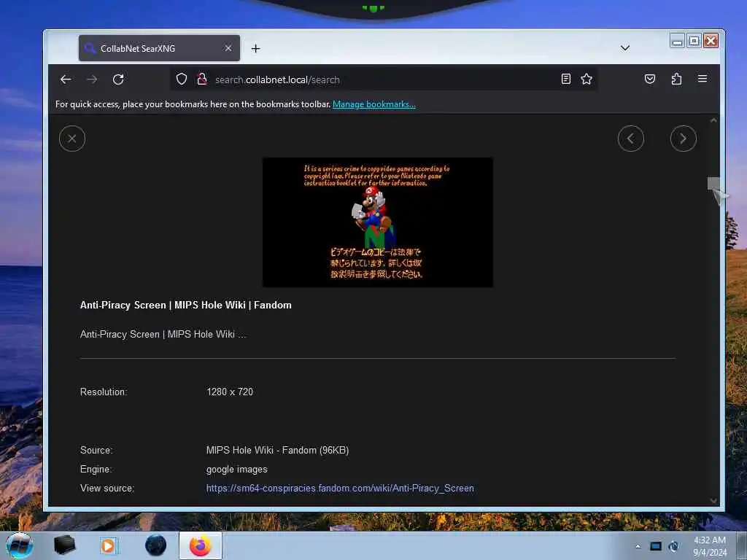Open the taskbar clock and date
Viewport: 747px width, 560px height.
710,546
